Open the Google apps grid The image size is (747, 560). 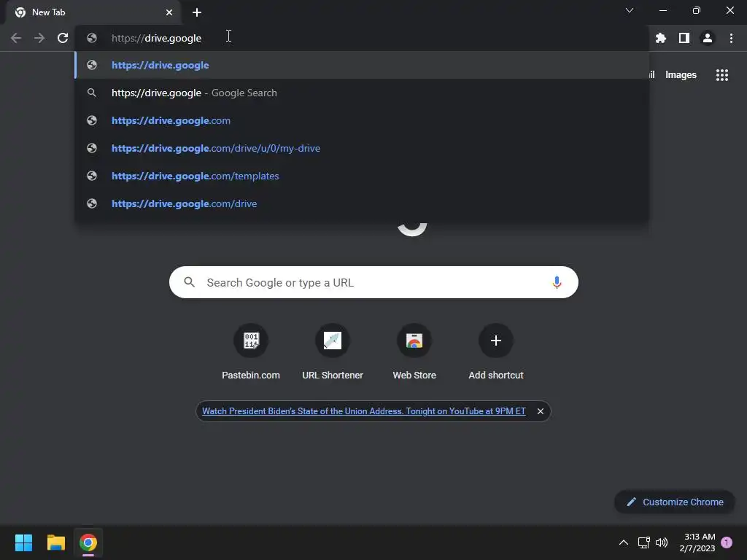pos(722,75)
